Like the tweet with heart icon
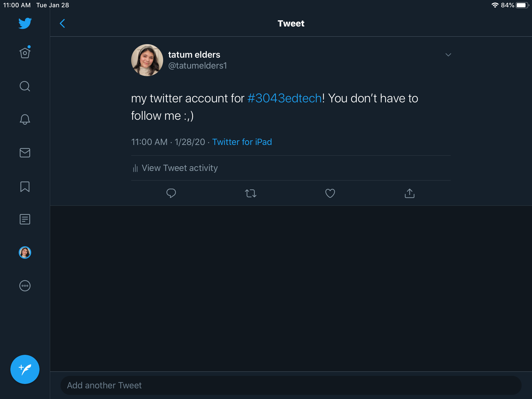Viewport: 532px width, 399px height. click(330, 193)
